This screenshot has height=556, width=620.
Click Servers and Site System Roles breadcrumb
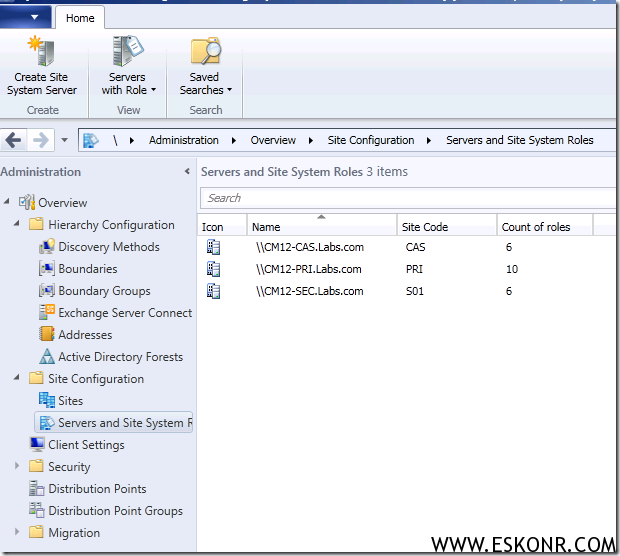coord(520,140)
